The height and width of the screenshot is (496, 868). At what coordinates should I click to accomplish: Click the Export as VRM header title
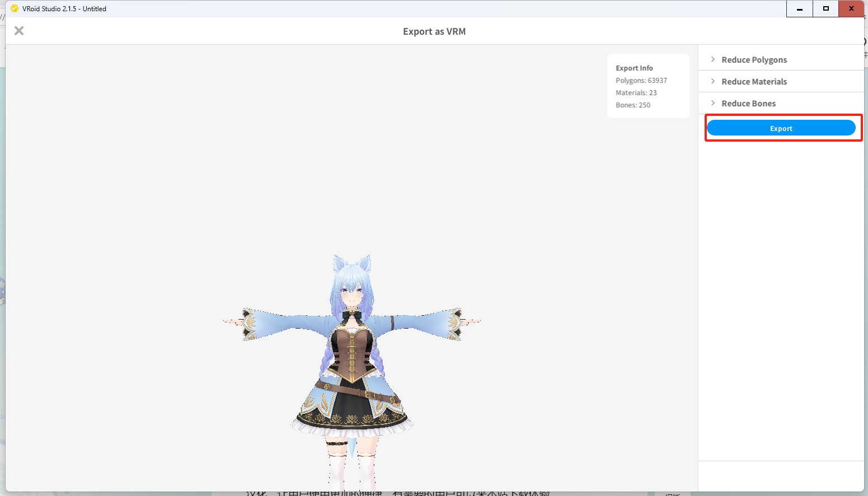click(434, 31)
